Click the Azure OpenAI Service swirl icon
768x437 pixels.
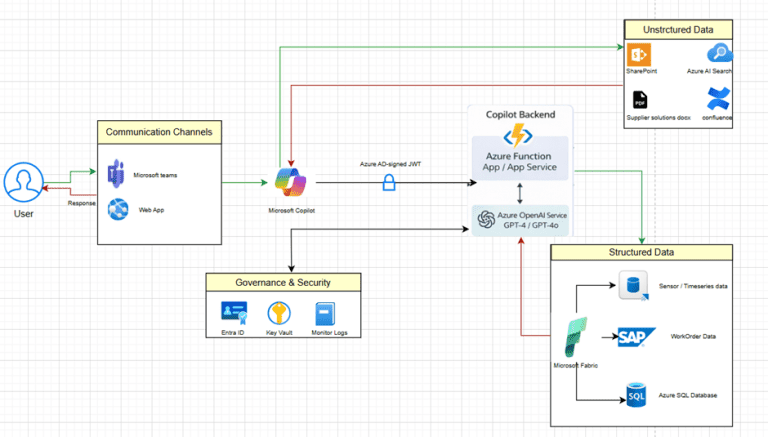[486, 219]
